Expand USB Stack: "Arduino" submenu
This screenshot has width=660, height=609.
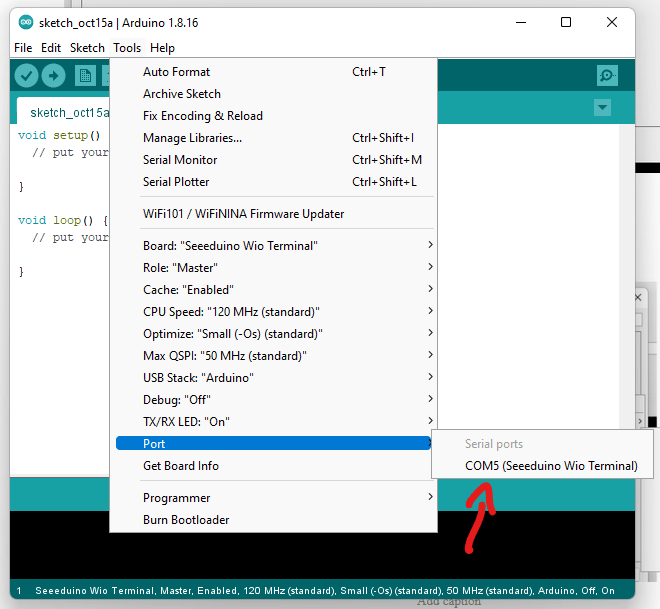(x=273, y=378)
